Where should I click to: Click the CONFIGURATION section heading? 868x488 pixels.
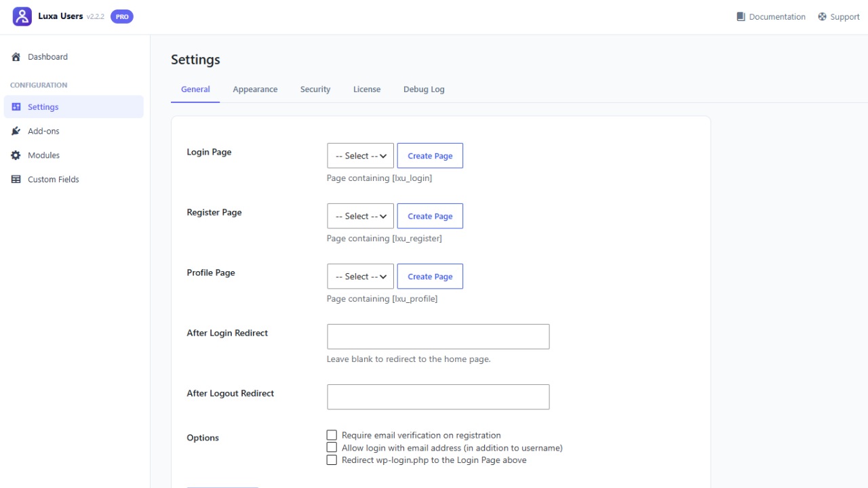[39, 85]
